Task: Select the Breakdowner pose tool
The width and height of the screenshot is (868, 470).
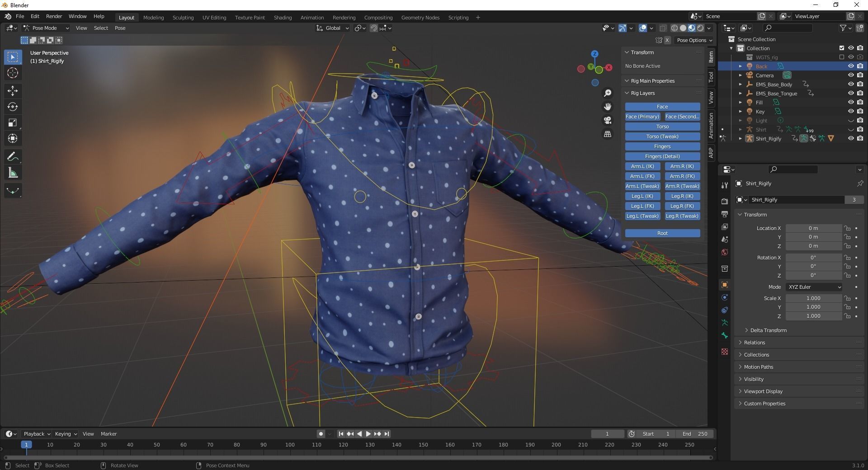Action: coord(13,191)
